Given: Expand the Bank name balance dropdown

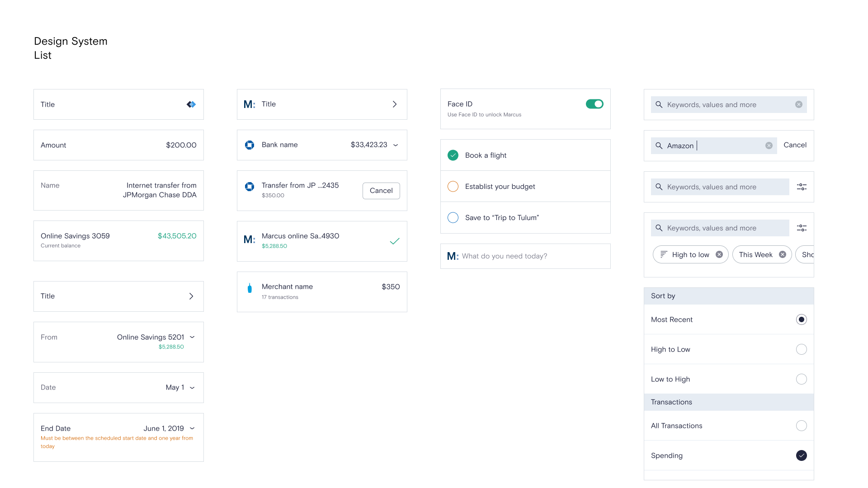Looking at the screenshot, I should pyautogui.click(x=396, y=145).
